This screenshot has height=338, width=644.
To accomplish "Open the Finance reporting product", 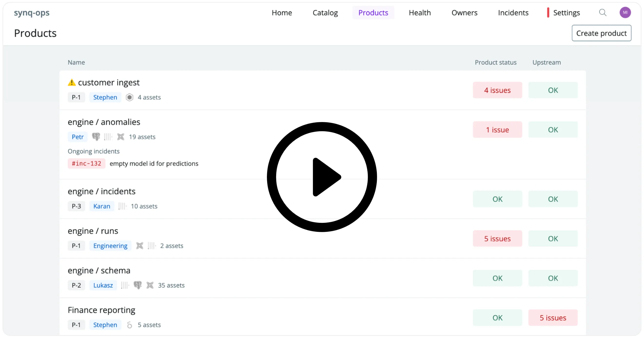I will (x=101, y=310).
